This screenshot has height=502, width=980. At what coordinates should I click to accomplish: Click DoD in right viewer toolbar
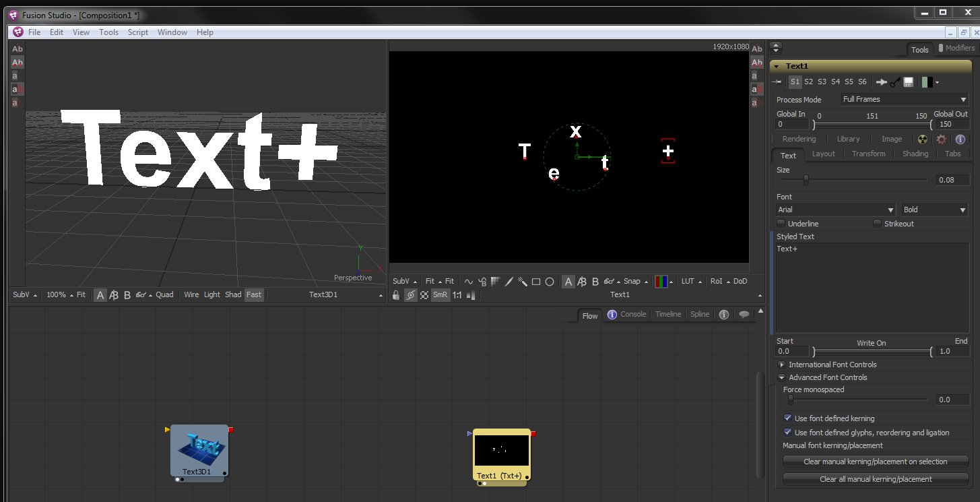click(740, 282)
